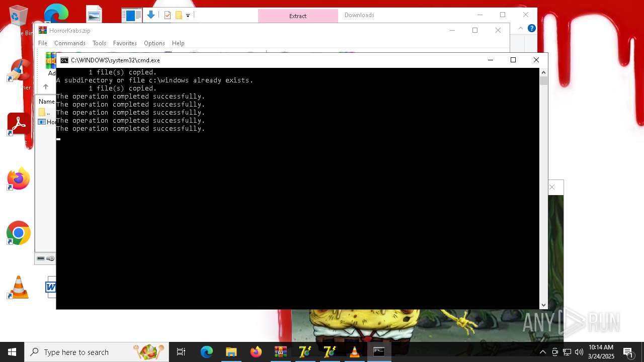Image resolution: width=644 pixels, height=362 pixels.
Task: Open Microsoft Edge desktop icon
Action: pyautogui.click(x=56, y=14)
